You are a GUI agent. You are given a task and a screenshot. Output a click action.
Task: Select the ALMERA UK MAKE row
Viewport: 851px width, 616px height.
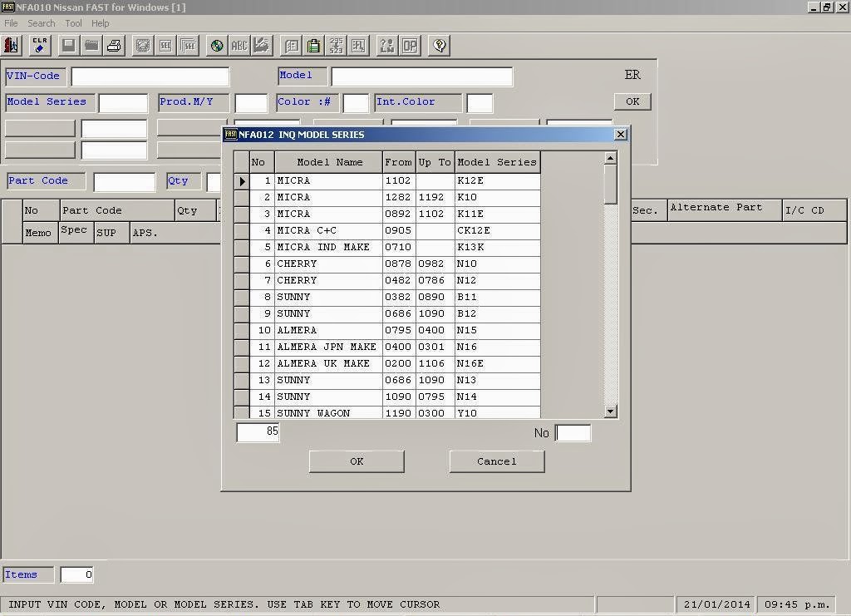click(x=395, y=363)
